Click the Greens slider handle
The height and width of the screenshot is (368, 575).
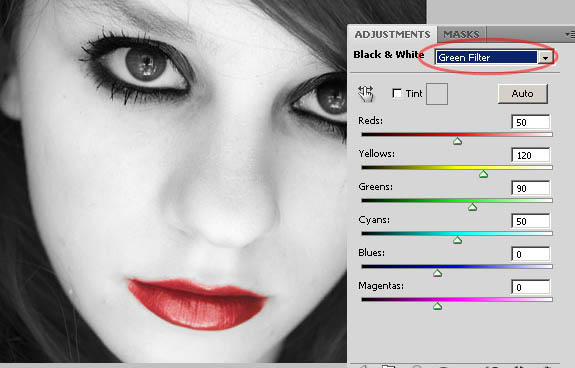pos(472,207)
